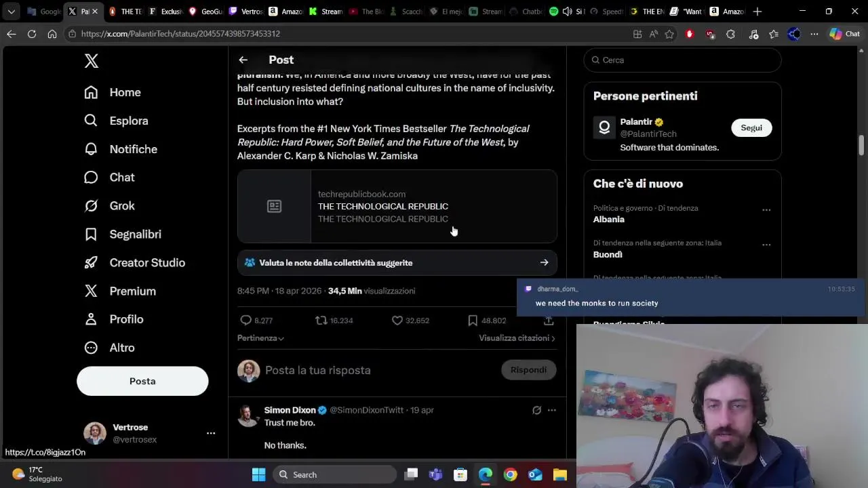Click the x.com address bar
868x488 pixels.
(x=346, y=34)
